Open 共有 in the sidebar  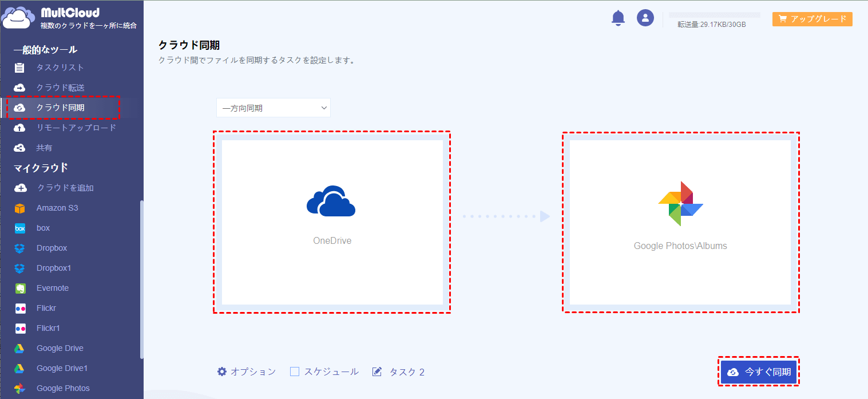coord(44,148)
